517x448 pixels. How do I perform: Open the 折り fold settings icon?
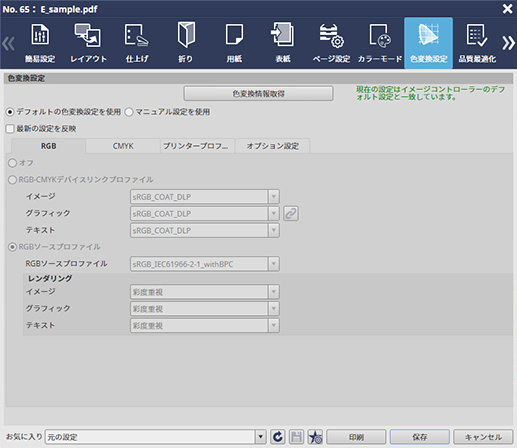(186, 43)
